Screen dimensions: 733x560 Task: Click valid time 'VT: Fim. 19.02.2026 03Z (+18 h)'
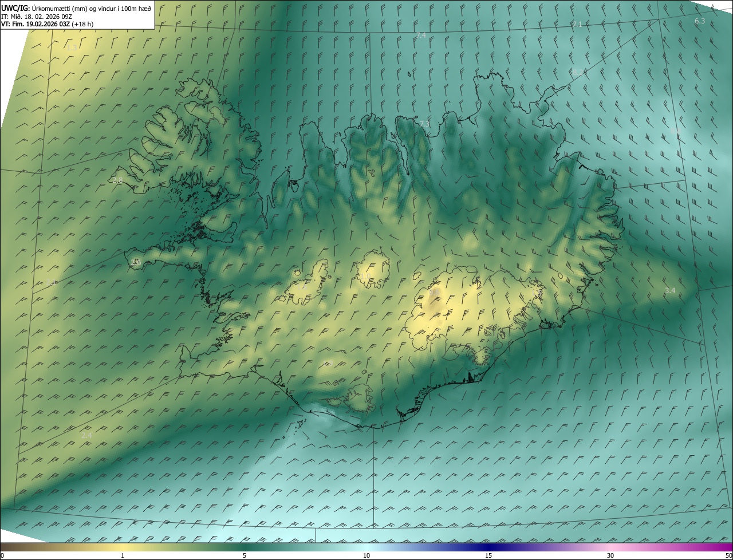click(x=48, y=24)
